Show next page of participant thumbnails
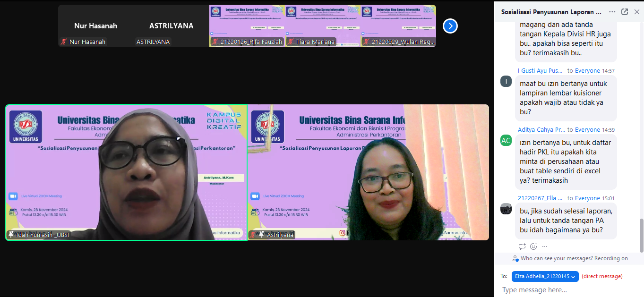The height and width of the screenshot is (297, 644). (x=450, y=26)
